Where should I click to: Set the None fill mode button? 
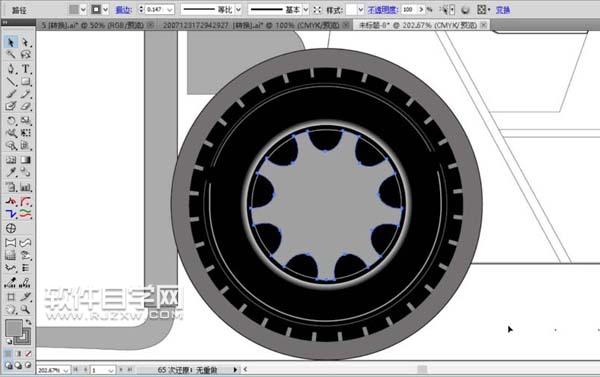(x=28, y=354)
